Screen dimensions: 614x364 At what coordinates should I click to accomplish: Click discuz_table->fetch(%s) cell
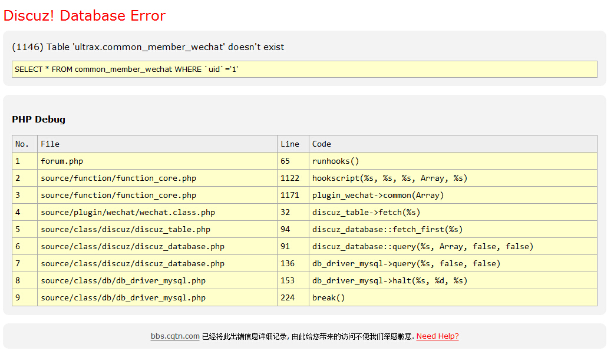pos(453,212)
